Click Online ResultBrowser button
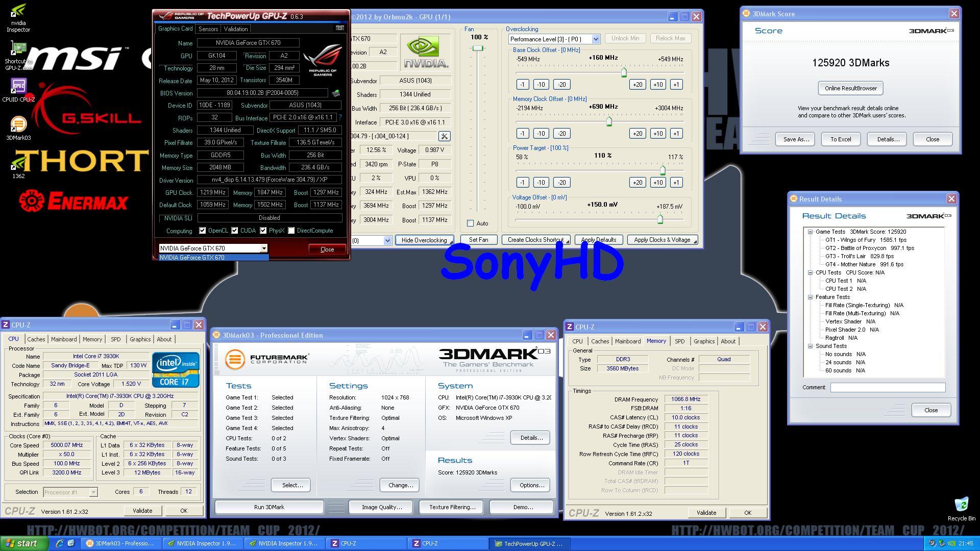980x551 pixels. click(x=850, y=88)
